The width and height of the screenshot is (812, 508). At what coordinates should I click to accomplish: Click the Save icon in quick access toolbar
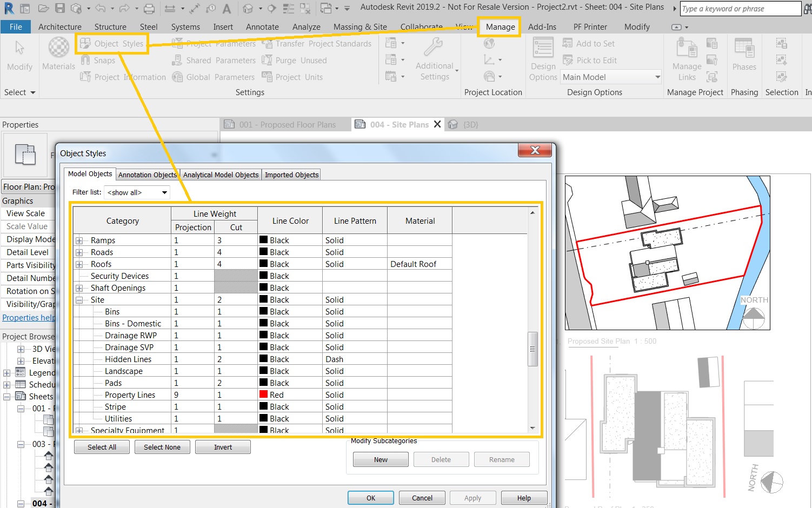point(60,8)
